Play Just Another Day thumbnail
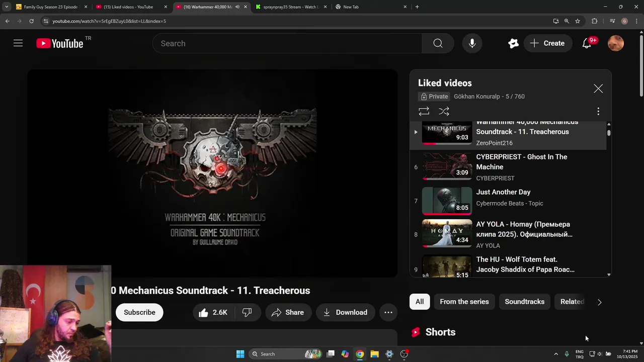This screenshot has height=362, width=644. point(447,201)
